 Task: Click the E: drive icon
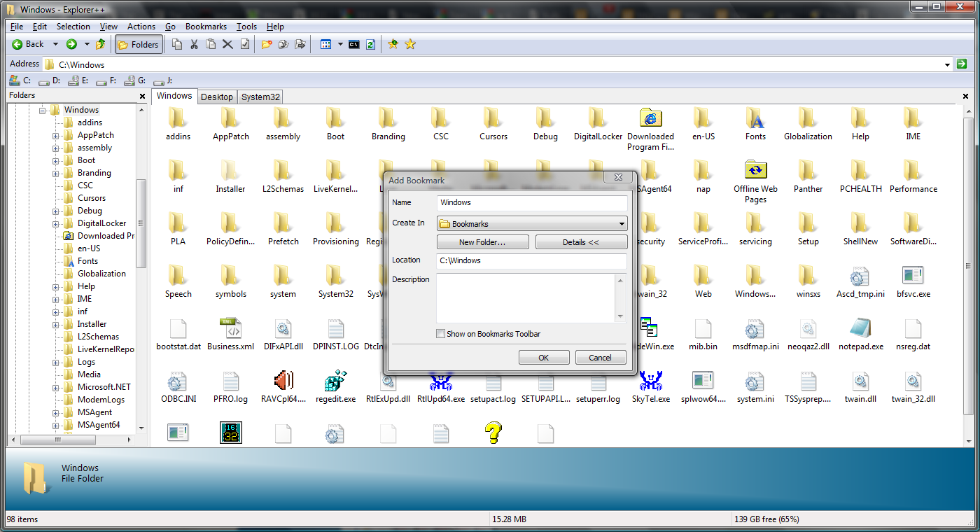pyautogui.click(x=73, y=80)
